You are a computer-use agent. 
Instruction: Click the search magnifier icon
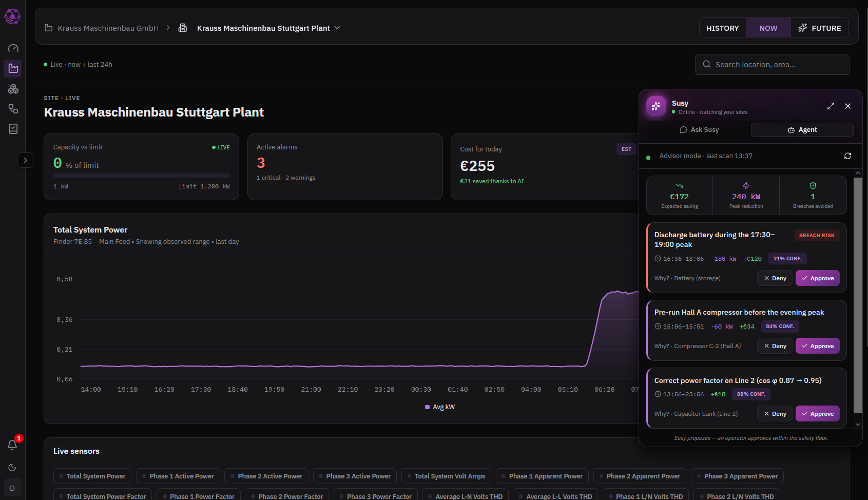pyautogui.click(x=707, y=64)
